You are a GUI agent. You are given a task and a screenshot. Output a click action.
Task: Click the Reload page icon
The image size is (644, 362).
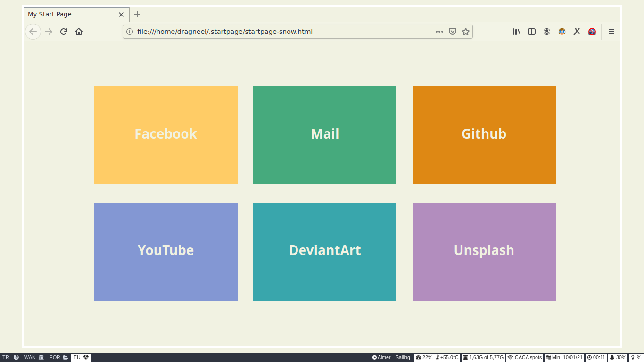(64, 32)
